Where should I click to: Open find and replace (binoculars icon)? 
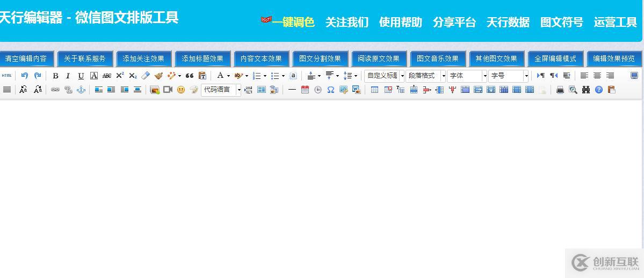pyautogui.click(x=585, y=90)
